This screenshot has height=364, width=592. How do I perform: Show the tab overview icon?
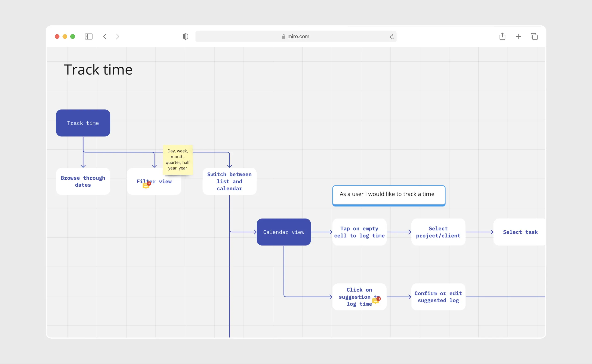pyautogui.click(x=534, y=36)
